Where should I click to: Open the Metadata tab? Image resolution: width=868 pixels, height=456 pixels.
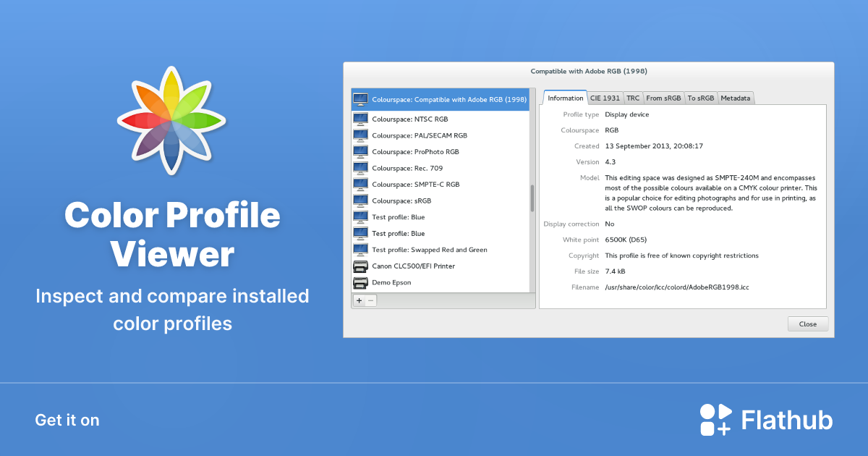pyautogui.click(x=736, y=98)
